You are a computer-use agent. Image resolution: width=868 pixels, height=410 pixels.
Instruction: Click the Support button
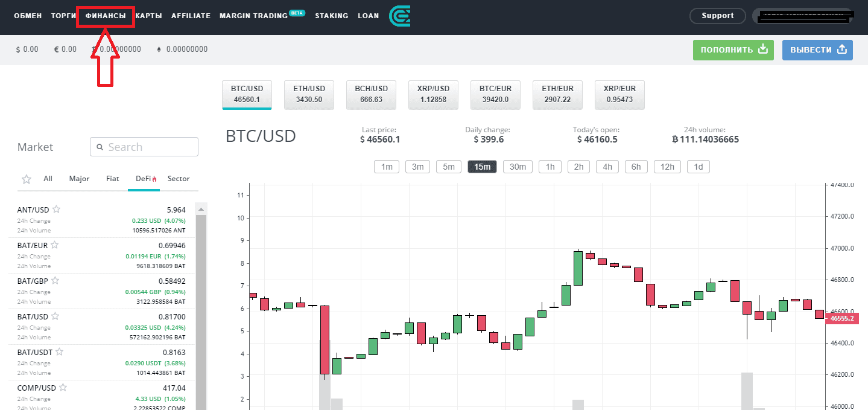click(718, 16)
